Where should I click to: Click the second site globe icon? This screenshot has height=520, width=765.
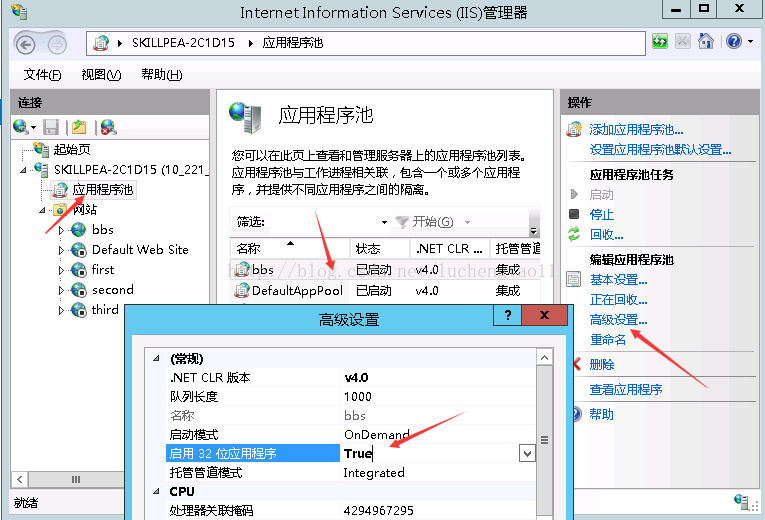79,290
